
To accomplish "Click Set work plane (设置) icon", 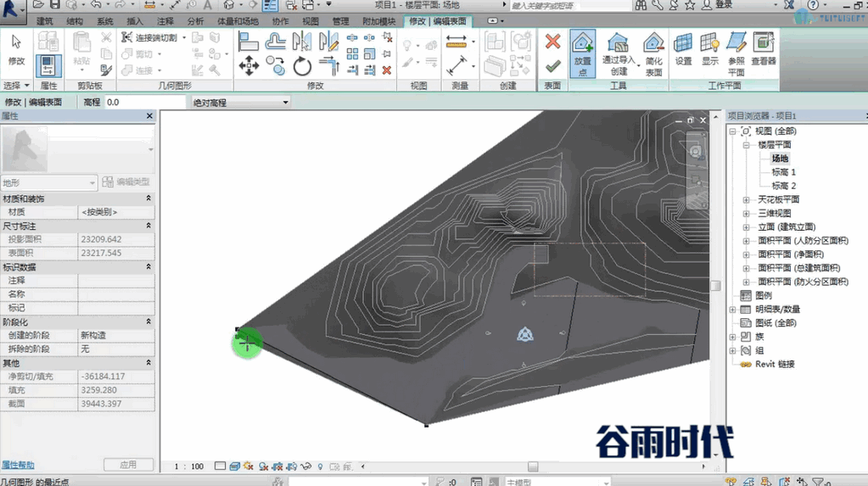I will pos(683,48).
